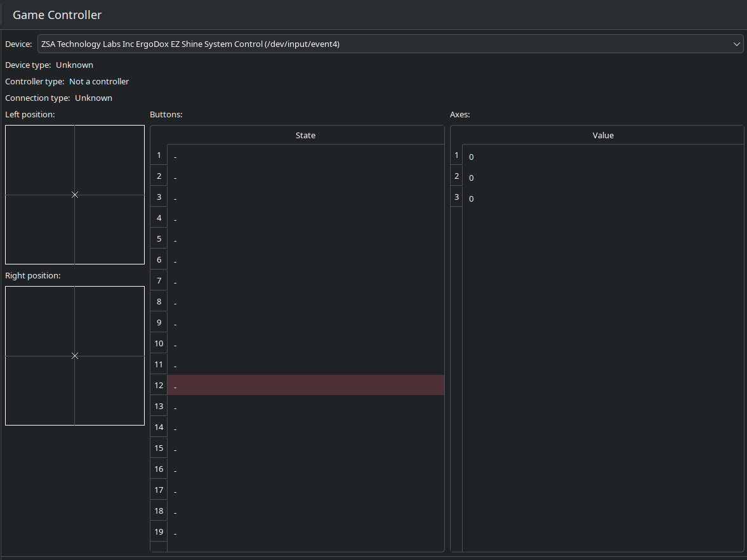Click the state cell for button 3
The height and width of the screenshot is (560, 747).
pyautogui.click(x=305, y=197)
